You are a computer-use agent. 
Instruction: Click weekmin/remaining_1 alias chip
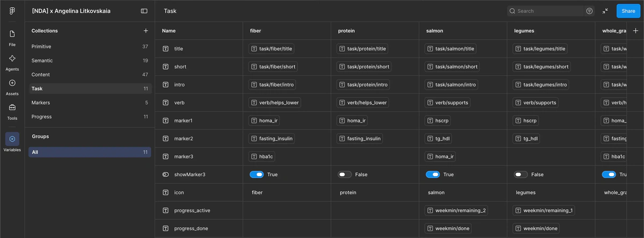(x=544, y=211)
